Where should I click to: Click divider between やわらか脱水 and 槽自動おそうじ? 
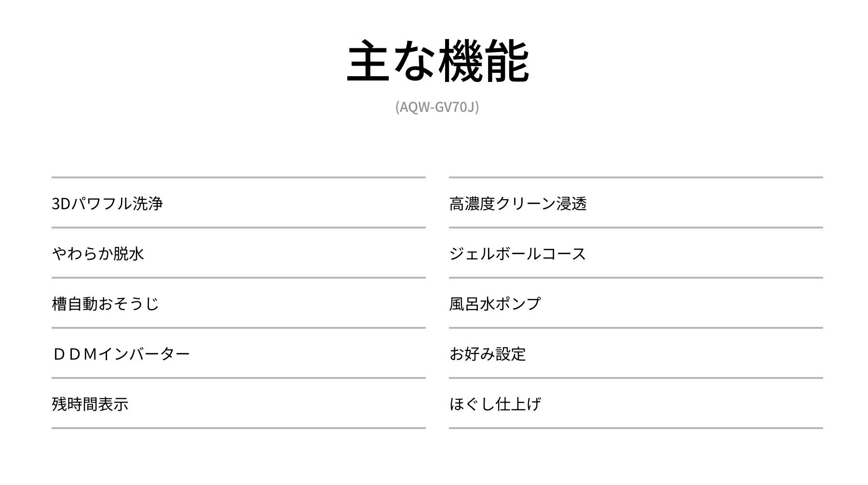click(238, 278)
